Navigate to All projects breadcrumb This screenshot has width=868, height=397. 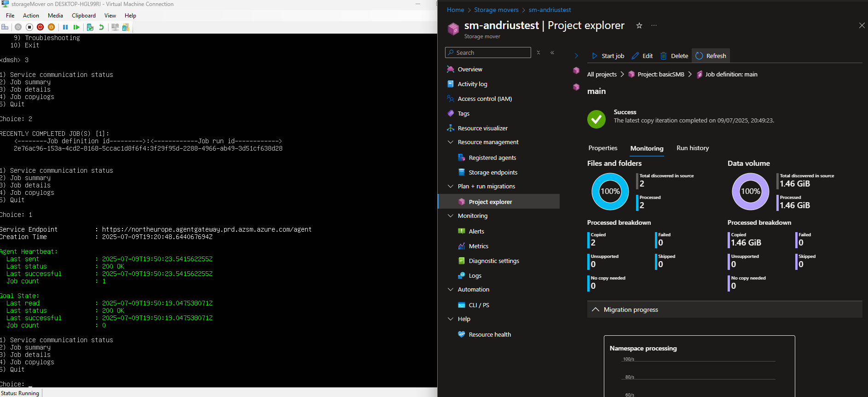coord(602,74)
